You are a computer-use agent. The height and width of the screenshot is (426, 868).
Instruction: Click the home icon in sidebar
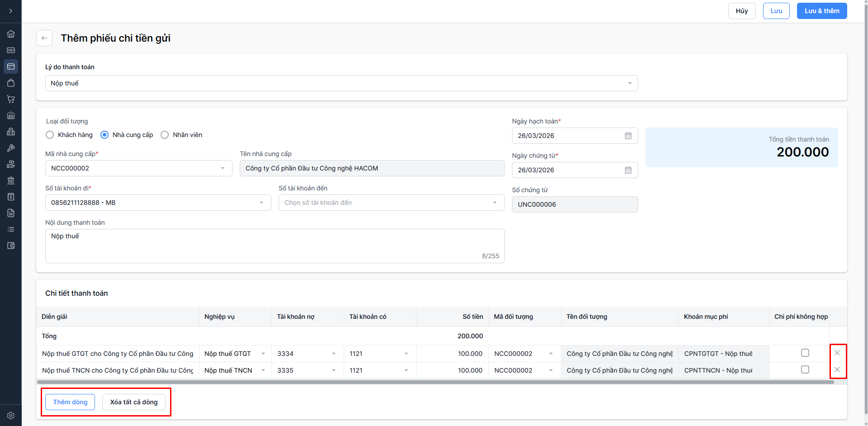11,34
